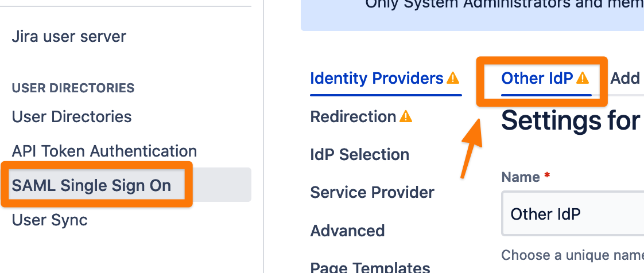Viewport: 644px width, 273px height.
Task: Go to API Token Authentication
Action: pyautogui.click(x=104, y=151)
